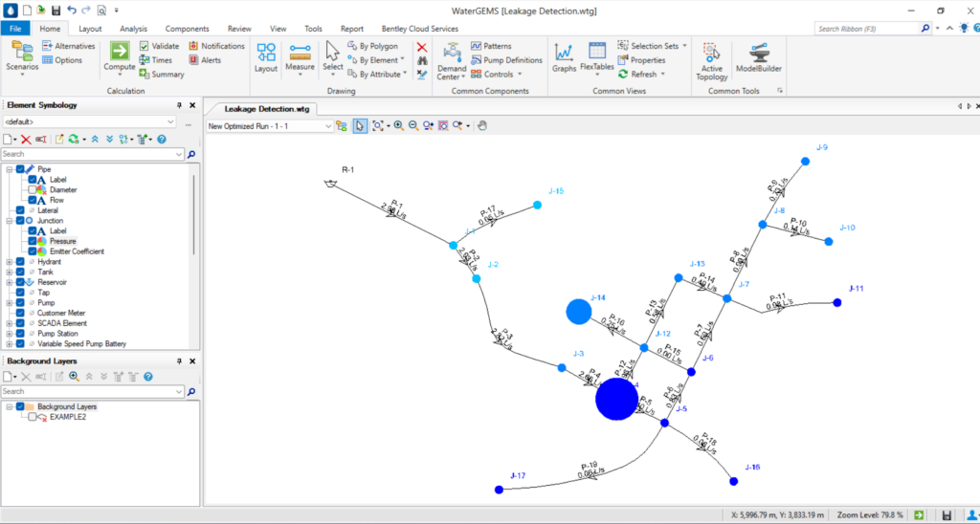
Task: Click green compute arrow in status bar
Action: pos(919,515)
